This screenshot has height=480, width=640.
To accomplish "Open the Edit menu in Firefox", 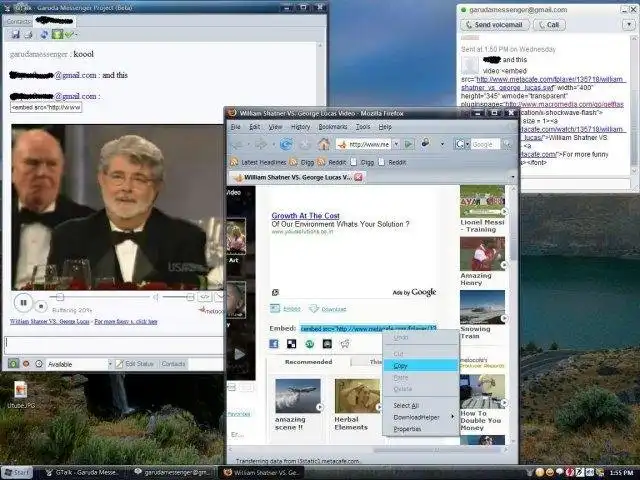I will tap(254, 127).
